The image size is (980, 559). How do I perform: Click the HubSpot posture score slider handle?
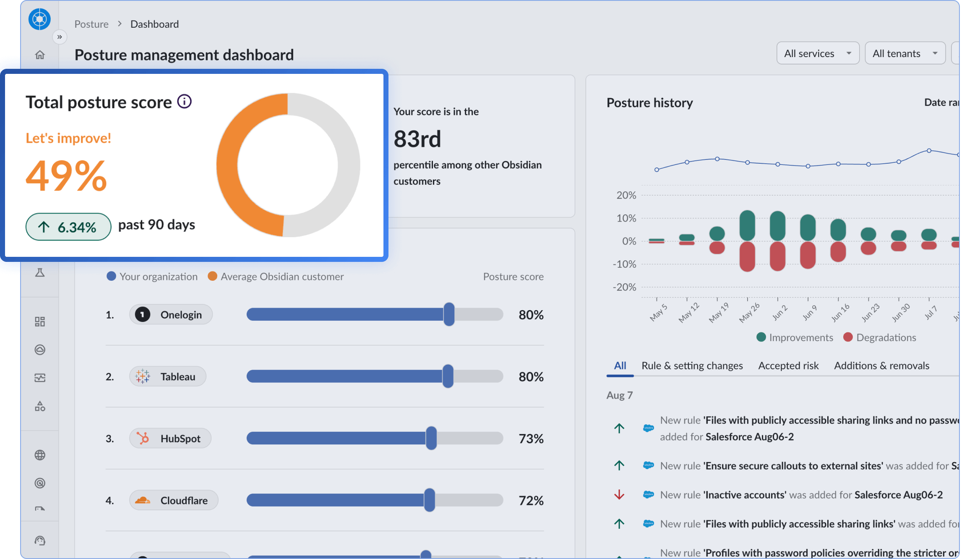click(431, 438)
